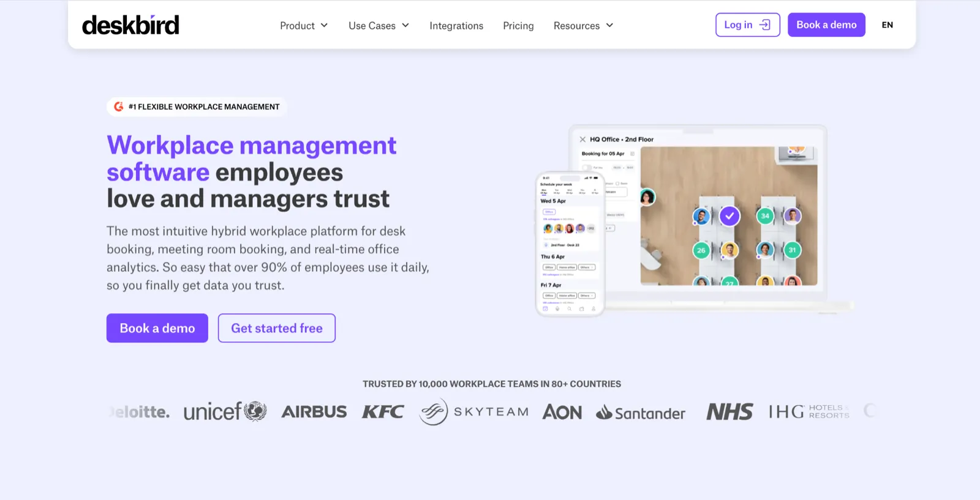Expand the Use Cases menu
Viewport: 980px width, 500px height.
(379, 26)
